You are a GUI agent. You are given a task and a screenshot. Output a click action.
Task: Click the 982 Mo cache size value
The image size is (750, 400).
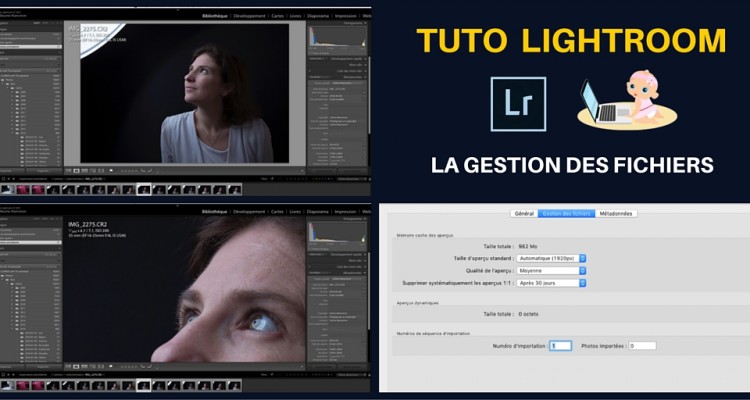tap(528, 246)
